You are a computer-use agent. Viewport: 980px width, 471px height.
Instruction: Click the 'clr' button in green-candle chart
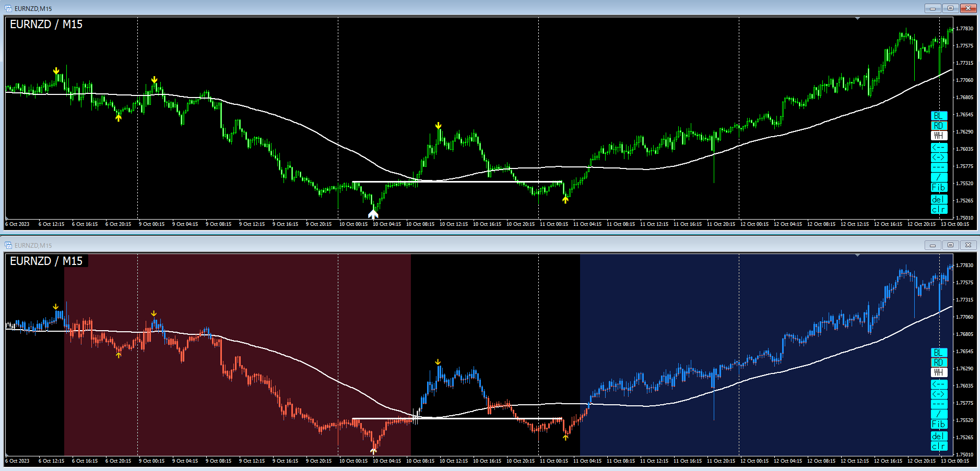(939, 210)
